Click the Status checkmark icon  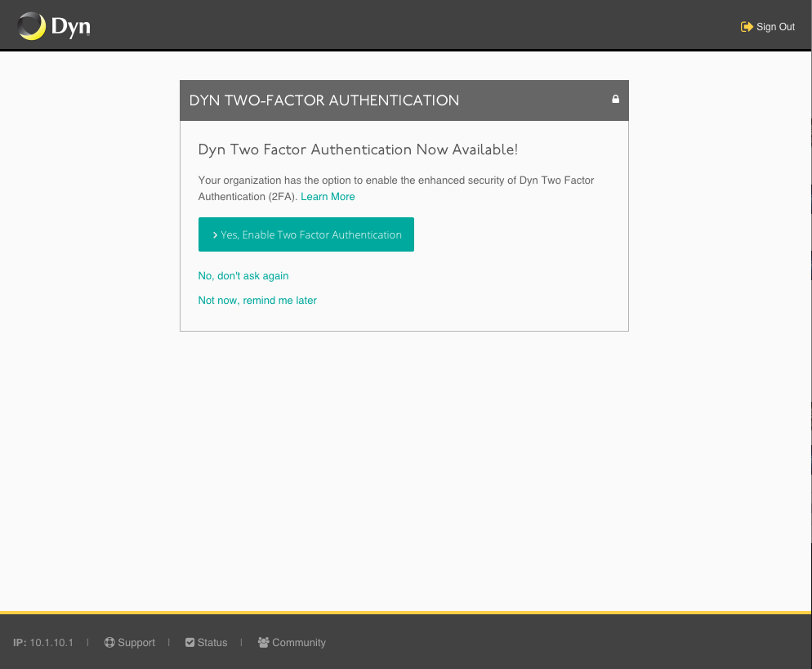point(190,642)
